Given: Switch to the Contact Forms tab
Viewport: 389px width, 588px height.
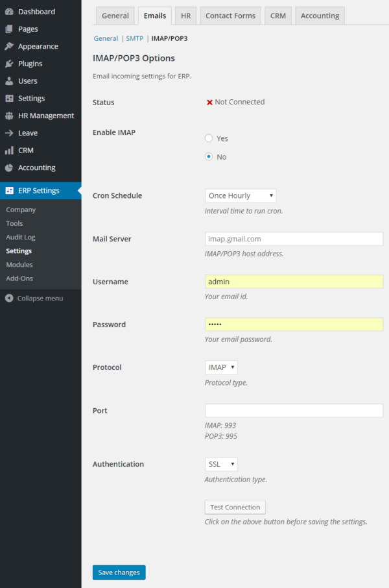Looking at the screenshot, I should (x=230, y=15).
